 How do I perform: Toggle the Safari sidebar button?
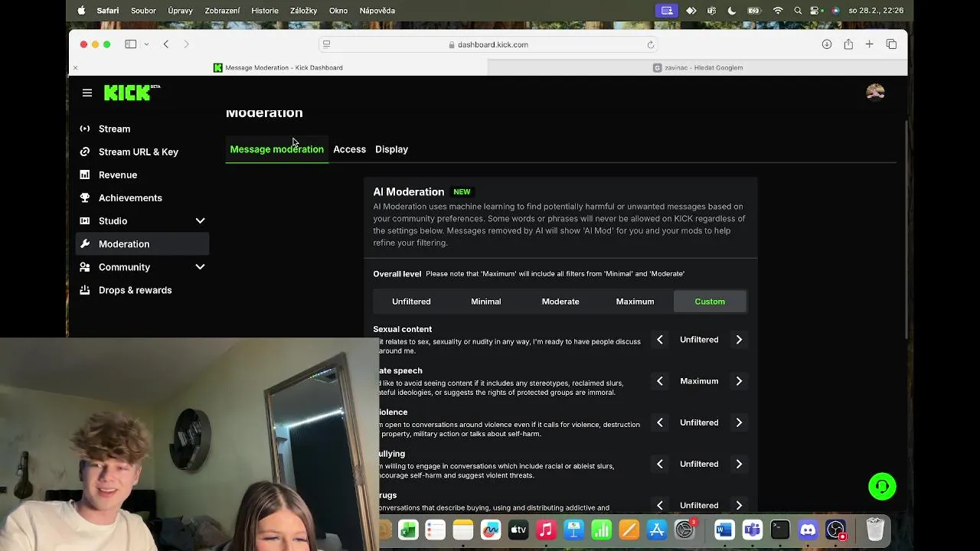pos(131,44)
